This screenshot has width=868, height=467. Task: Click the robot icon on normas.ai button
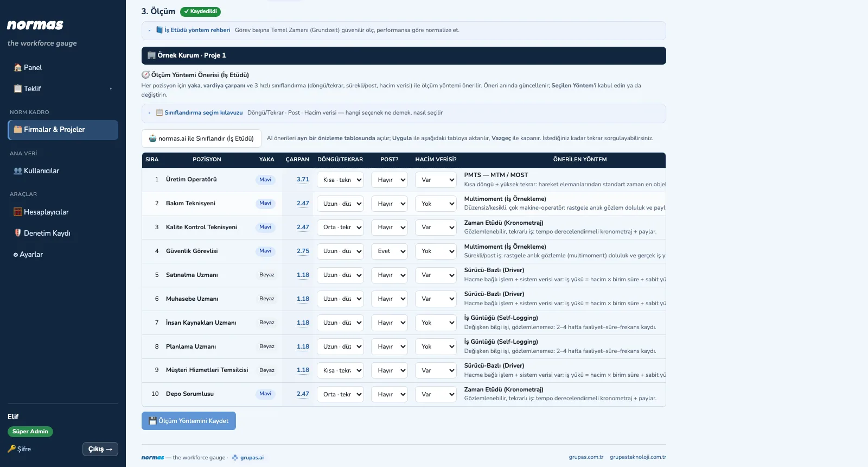point(152,138)
